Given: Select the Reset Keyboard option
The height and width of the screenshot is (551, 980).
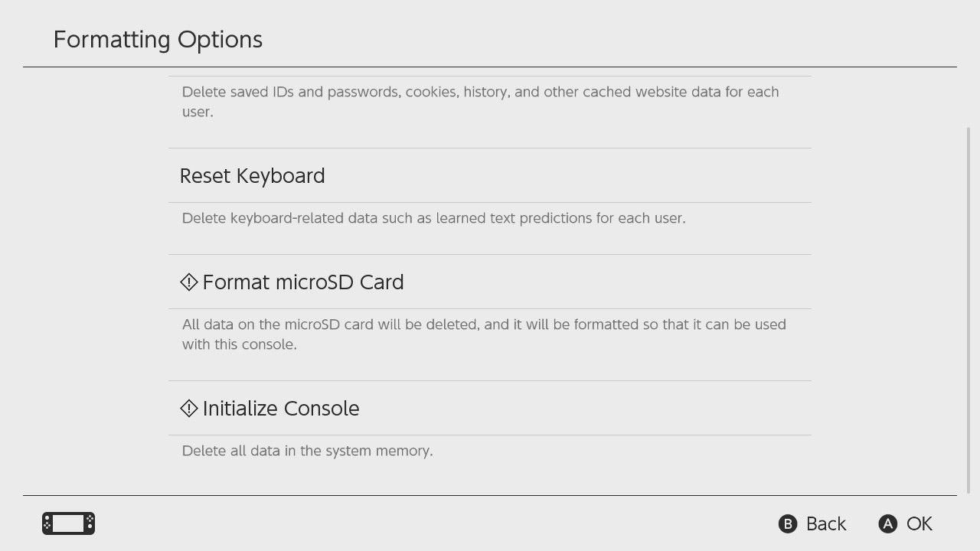Looking at the screenshot, I should (x=490, y=175).
